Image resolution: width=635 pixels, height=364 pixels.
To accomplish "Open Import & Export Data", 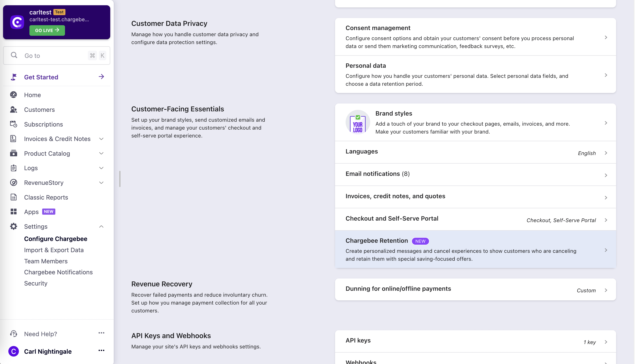I will 54,250.
